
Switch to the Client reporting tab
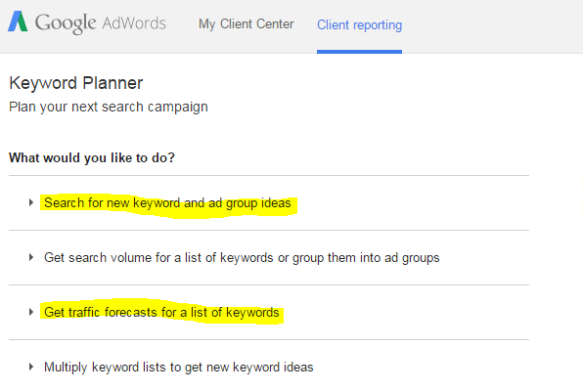[359, 24]
